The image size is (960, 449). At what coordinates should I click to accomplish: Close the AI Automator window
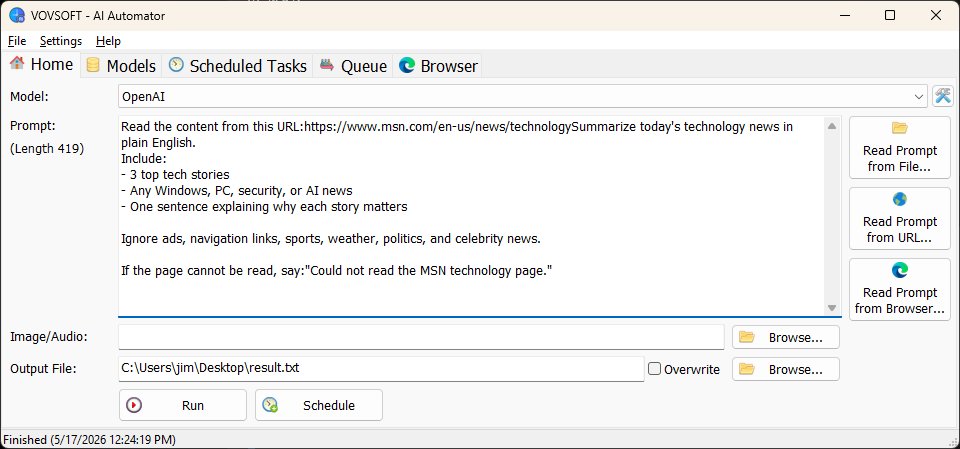pos(936,15)
